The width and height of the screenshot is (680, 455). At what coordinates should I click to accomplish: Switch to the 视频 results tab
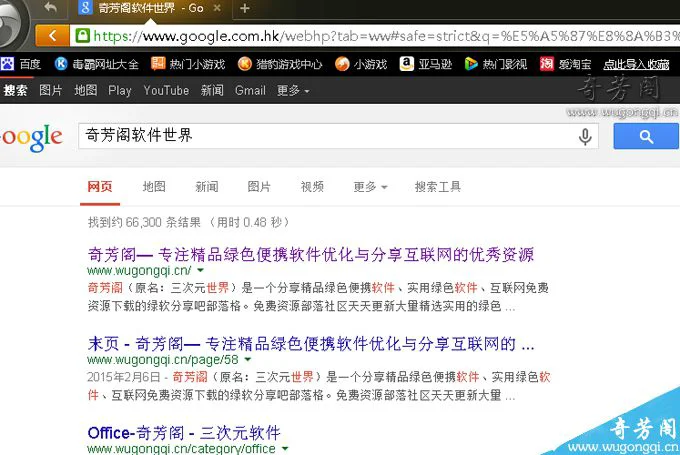pos(312,187)
